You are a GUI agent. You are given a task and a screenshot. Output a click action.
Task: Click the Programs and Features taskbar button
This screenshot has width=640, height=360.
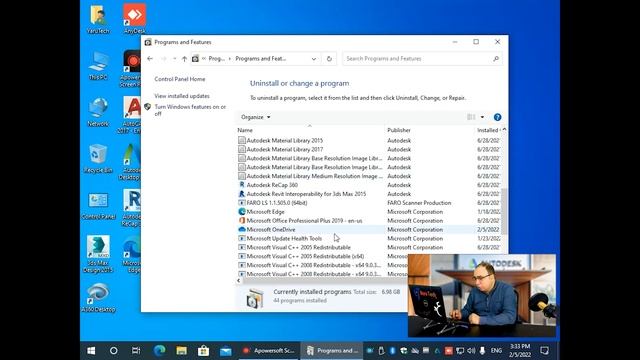332,351
